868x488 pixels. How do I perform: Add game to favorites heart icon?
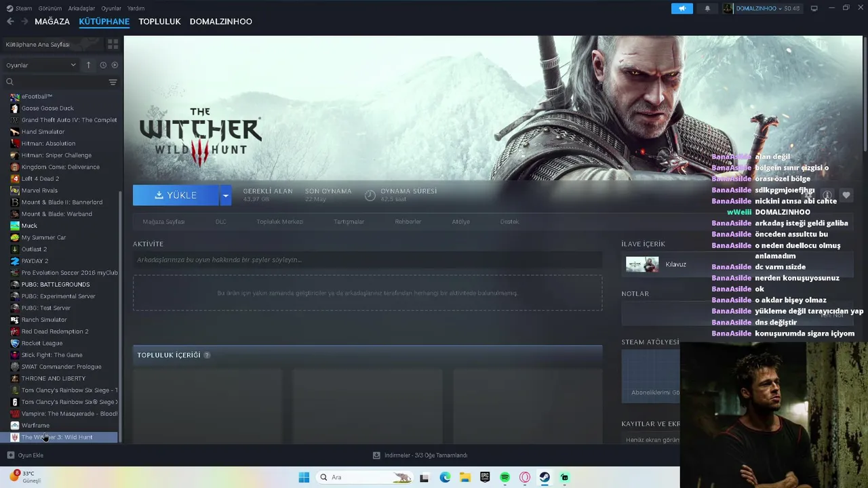[846, 195]
